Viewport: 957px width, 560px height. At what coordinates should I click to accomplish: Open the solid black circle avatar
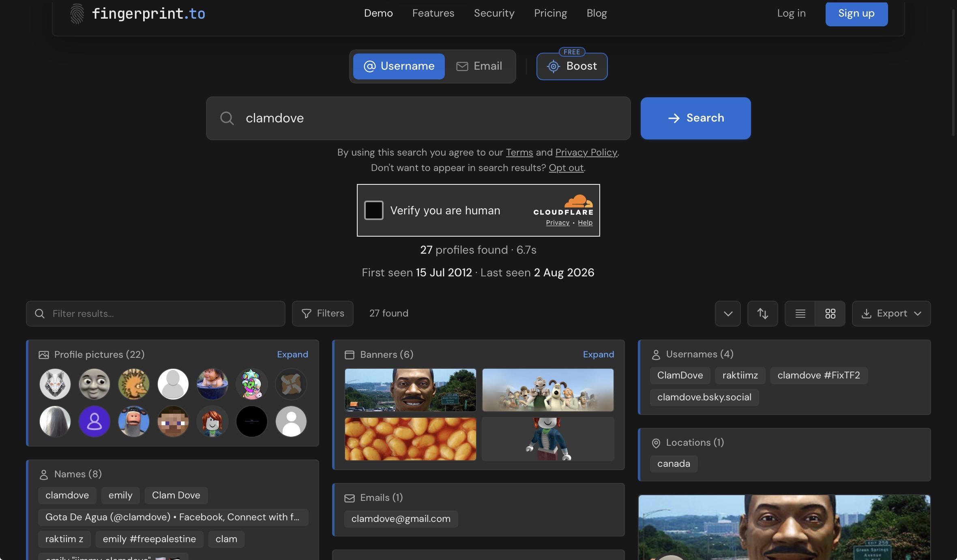click(x=252, y=421)
